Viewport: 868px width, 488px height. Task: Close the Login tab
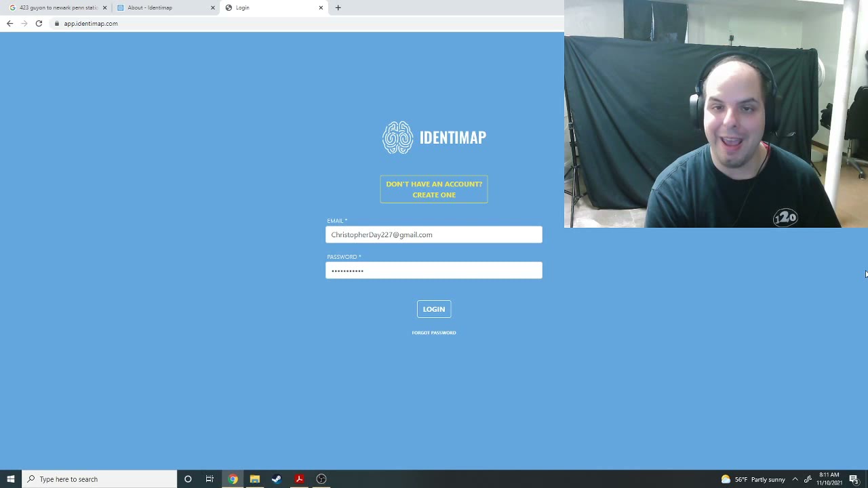coord(321,7)
